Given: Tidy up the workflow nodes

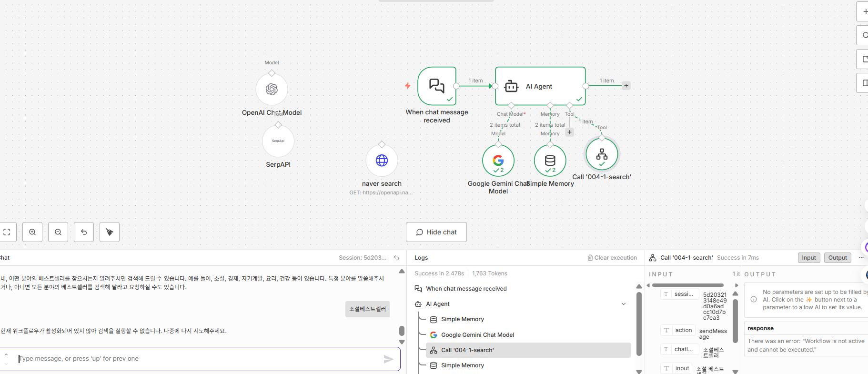Looking at the screenshot, I should pyautogui.click(x=110, y=232).
